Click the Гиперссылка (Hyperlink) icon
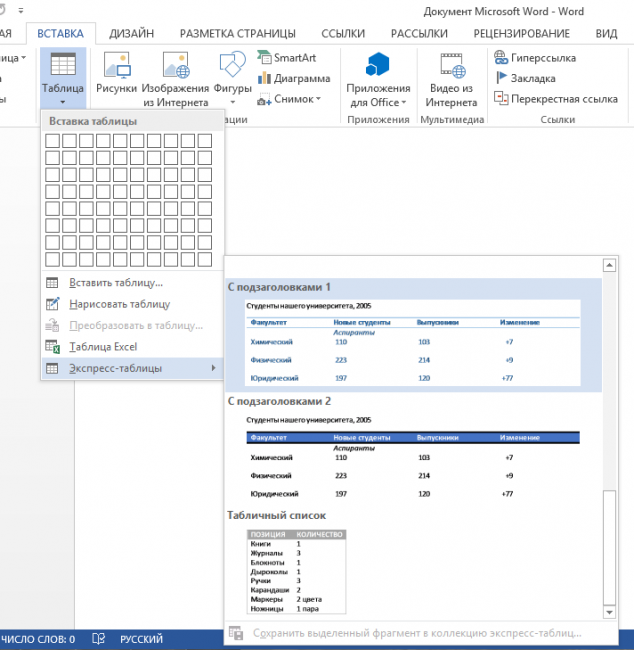Viewport: 634px width, 650px height. tap(502, 58)
